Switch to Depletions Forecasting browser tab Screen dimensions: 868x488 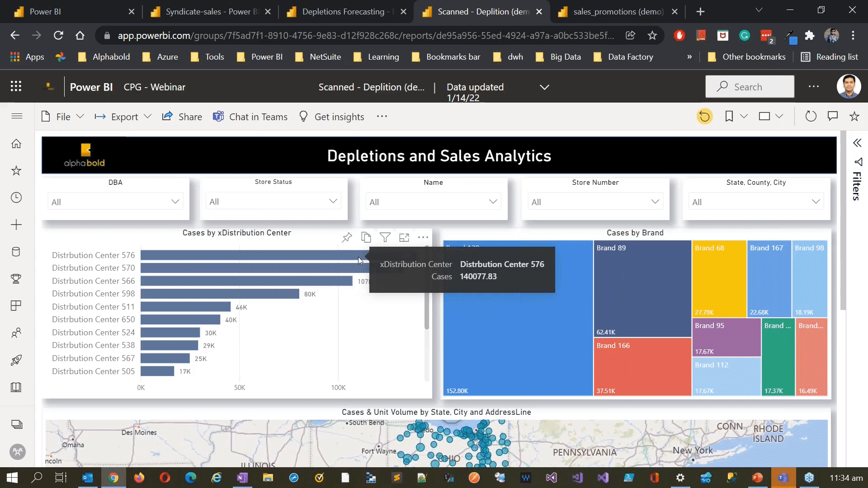pyautogui.click(x=347, y=12)
